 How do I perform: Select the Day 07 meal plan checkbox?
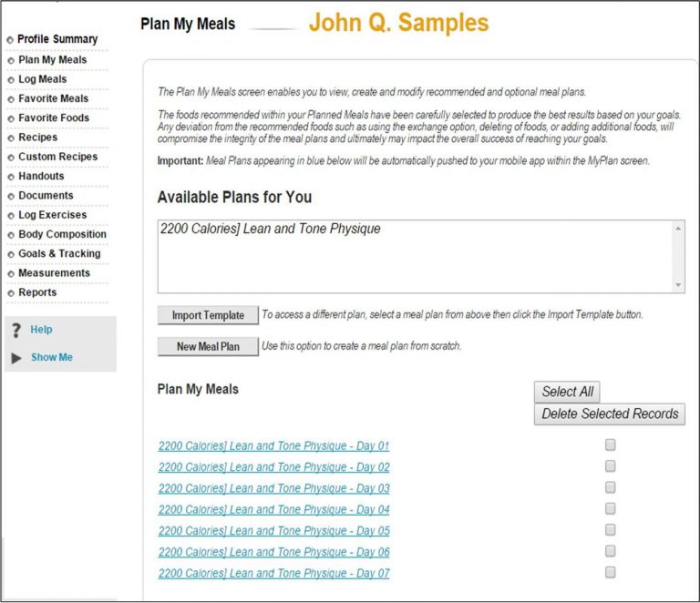610,572
